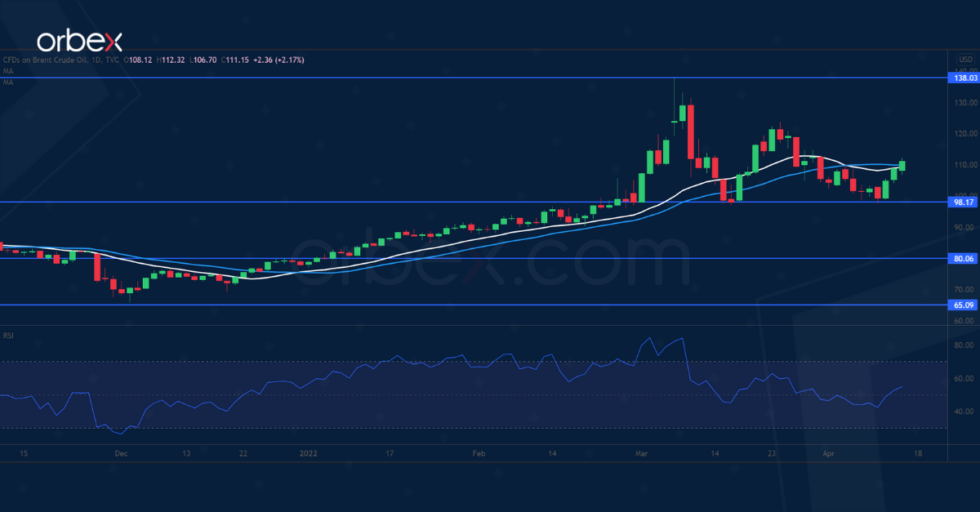Click the Apr label on time axis
This screenshot has width=980, height=512.
(827, 452)
